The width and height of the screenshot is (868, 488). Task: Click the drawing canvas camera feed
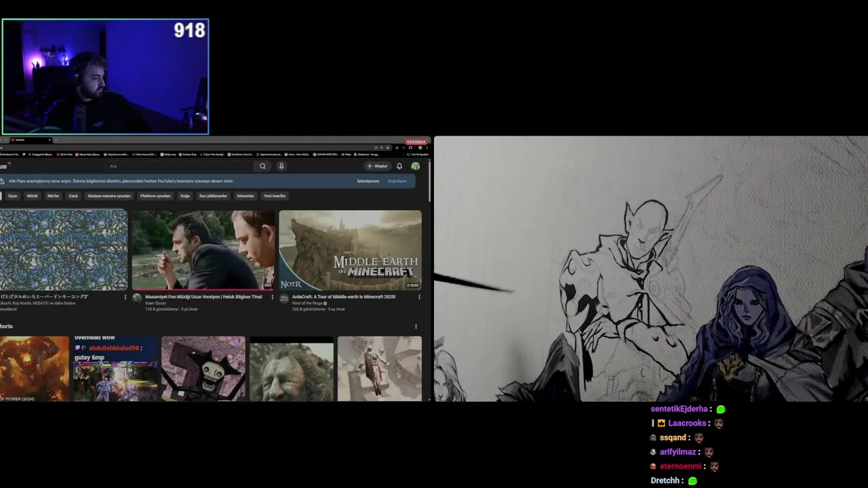(651, 269)
